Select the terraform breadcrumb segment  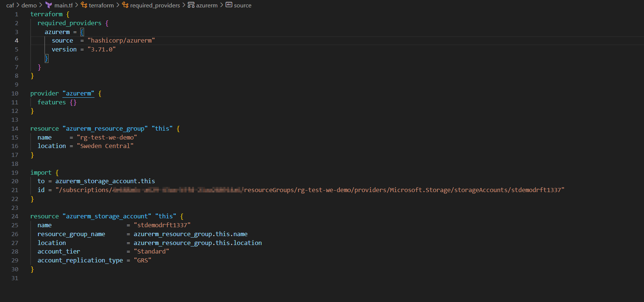pos(101,5)
